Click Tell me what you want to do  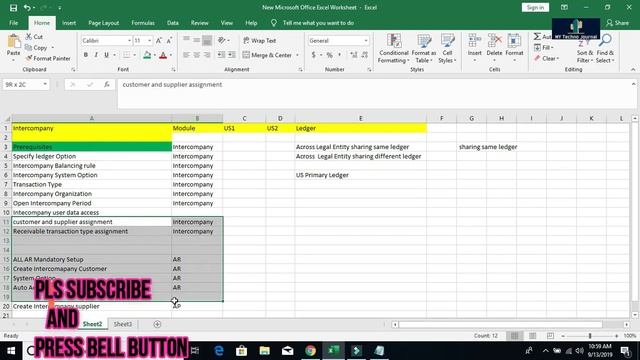pos(318,23)
